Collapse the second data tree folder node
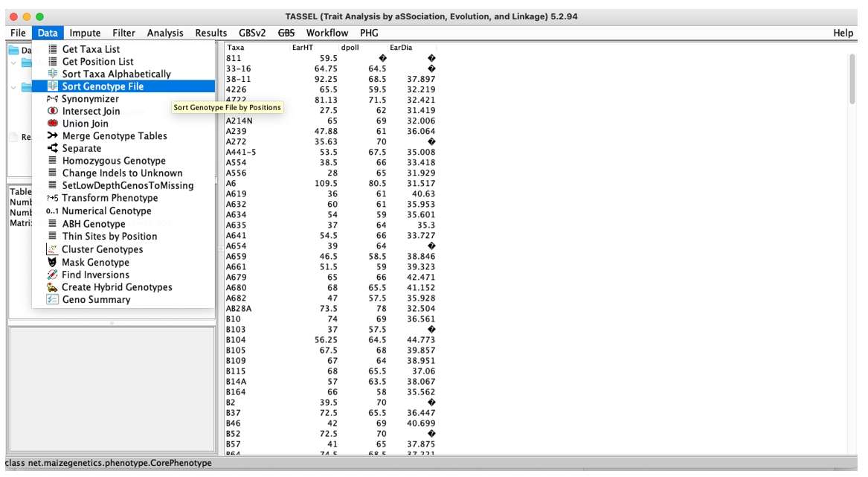The image size is (868, 477). click(x=13, y=88)
